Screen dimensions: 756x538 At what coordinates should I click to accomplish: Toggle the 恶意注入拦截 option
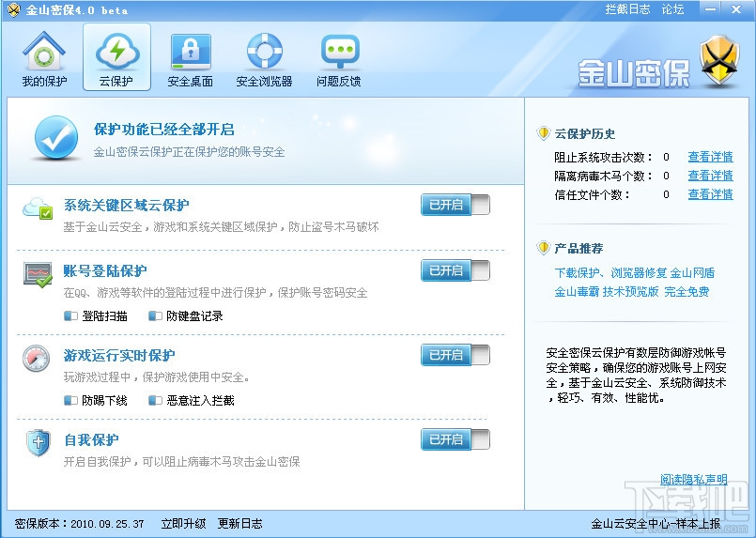click(x=155, y=401)
